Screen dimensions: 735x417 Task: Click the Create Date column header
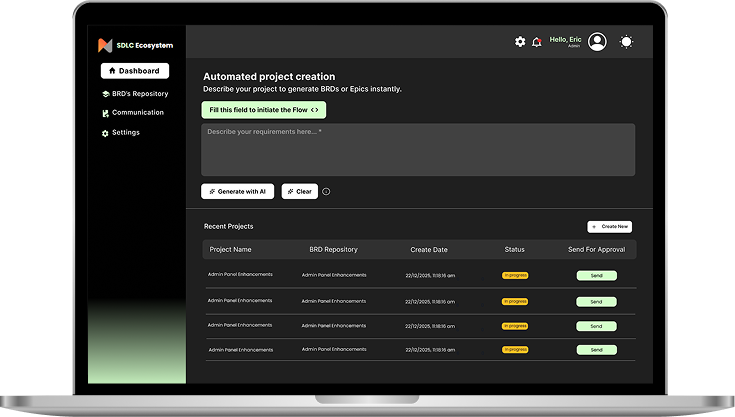click(429, 249)
